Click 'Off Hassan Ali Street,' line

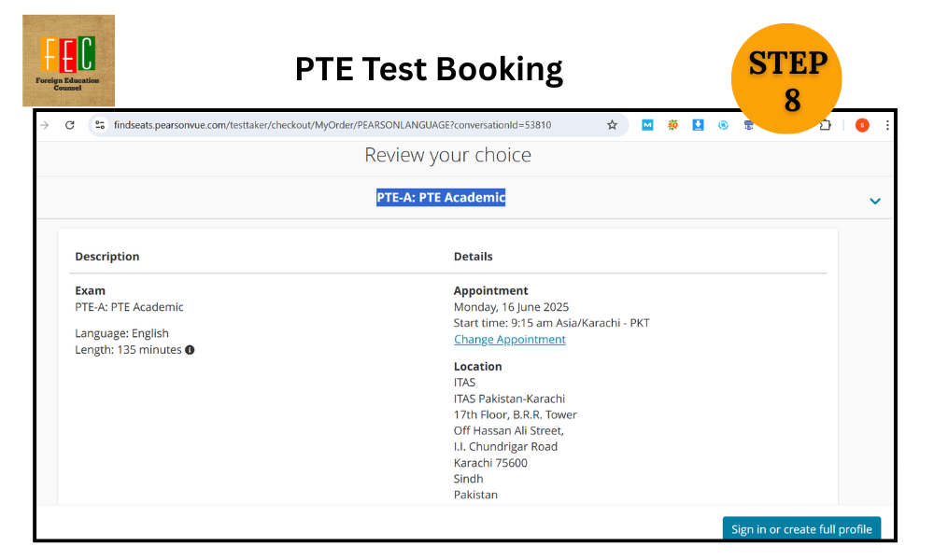pos(509,431)
